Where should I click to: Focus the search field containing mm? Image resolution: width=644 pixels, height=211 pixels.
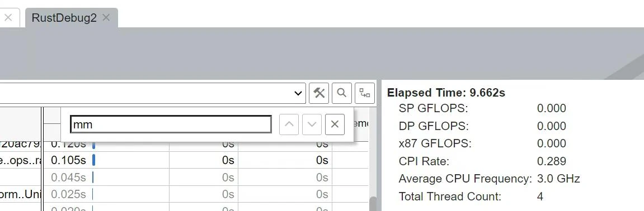click(171, 124)
